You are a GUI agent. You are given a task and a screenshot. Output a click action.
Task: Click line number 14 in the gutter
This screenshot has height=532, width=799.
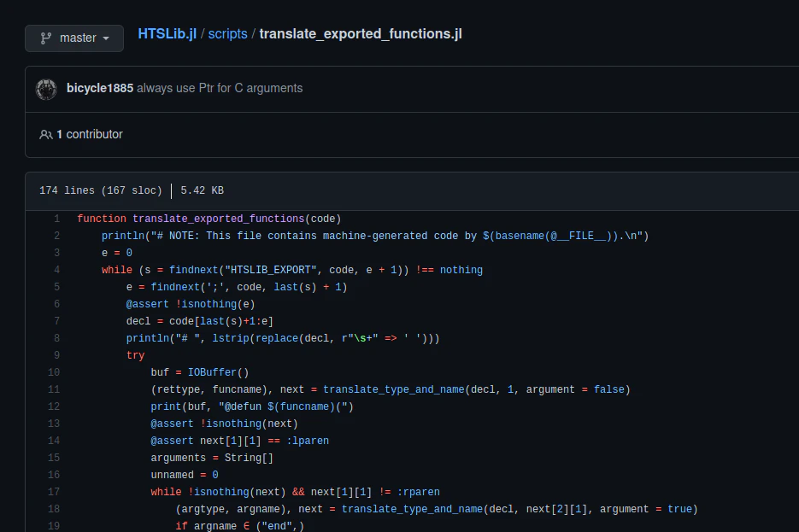(x=54, y=441)
